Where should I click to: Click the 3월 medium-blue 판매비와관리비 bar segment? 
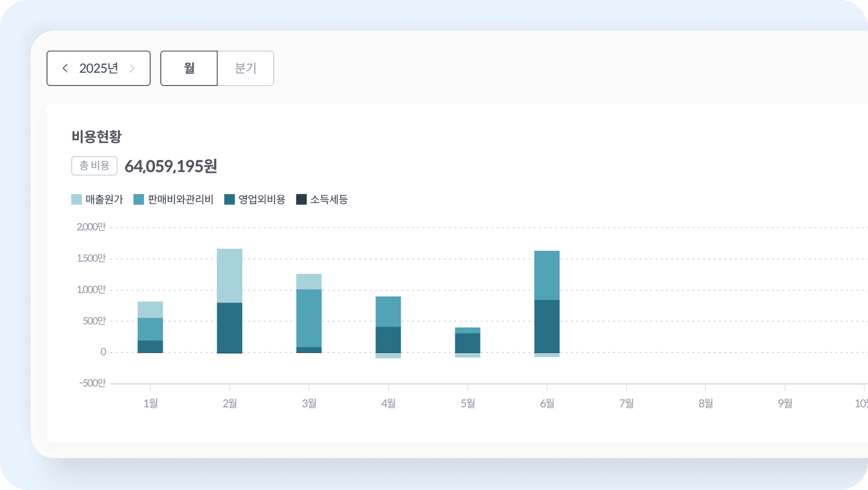(309, 319)
